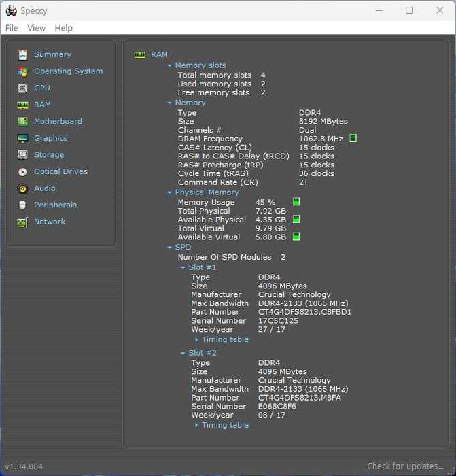Select the Total memory slots row
Screen dimensions: 456x476
pyautogui.click(x=222, y=75)
